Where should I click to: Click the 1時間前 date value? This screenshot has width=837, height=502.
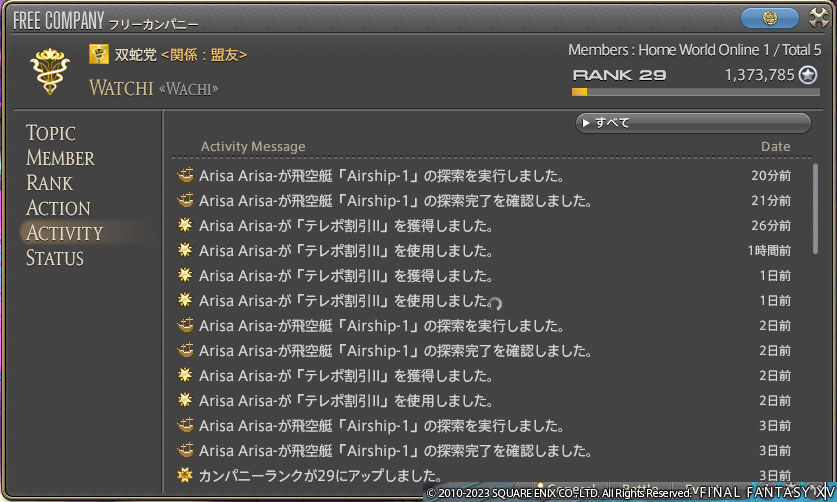pyautogui.click(x=769, y=251)
